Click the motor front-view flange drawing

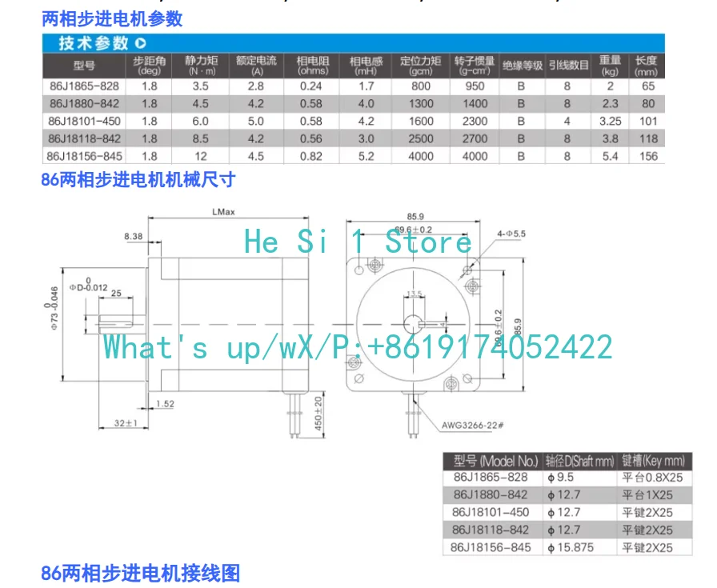(x=413, y=325)
